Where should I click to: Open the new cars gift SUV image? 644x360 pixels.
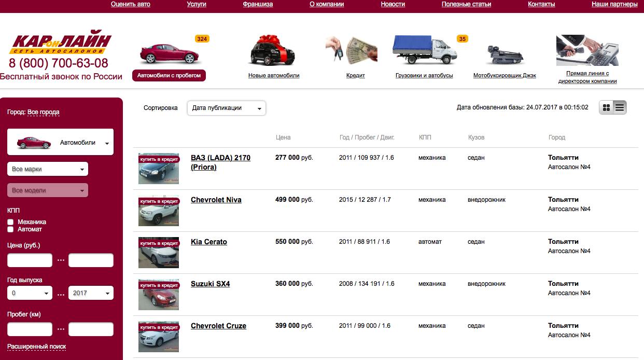coord(272,50)
